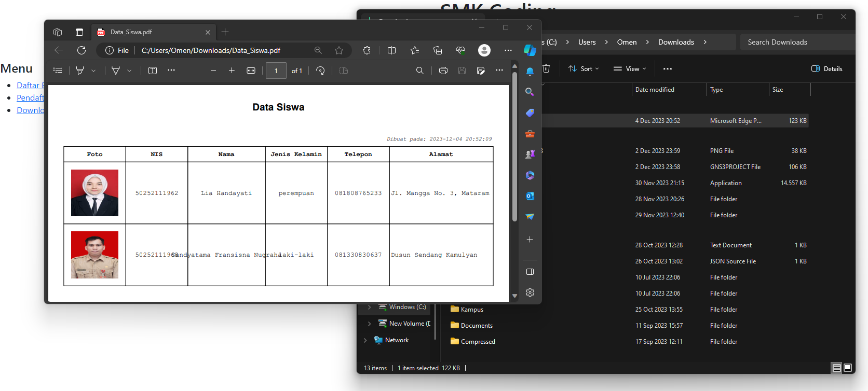
Task: Open the PDF table of contents panel
Action: (58, 71)
